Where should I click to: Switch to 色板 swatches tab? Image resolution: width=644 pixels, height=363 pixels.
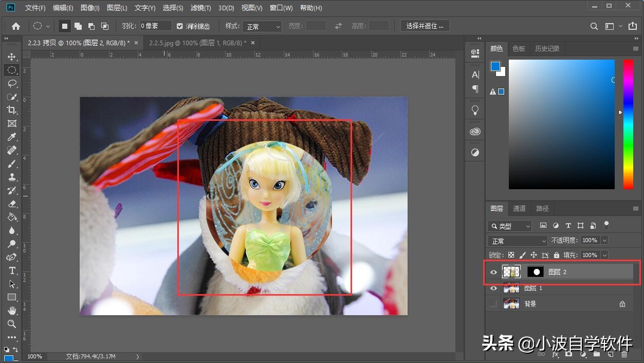[519, 48]
